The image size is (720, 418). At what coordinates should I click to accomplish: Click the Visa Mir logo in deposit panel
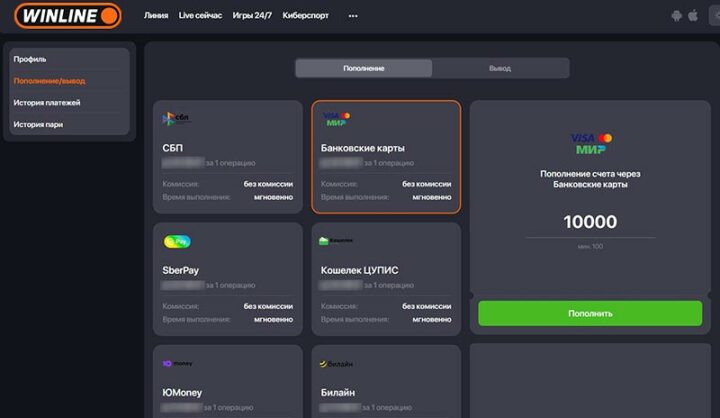(591, 143)
